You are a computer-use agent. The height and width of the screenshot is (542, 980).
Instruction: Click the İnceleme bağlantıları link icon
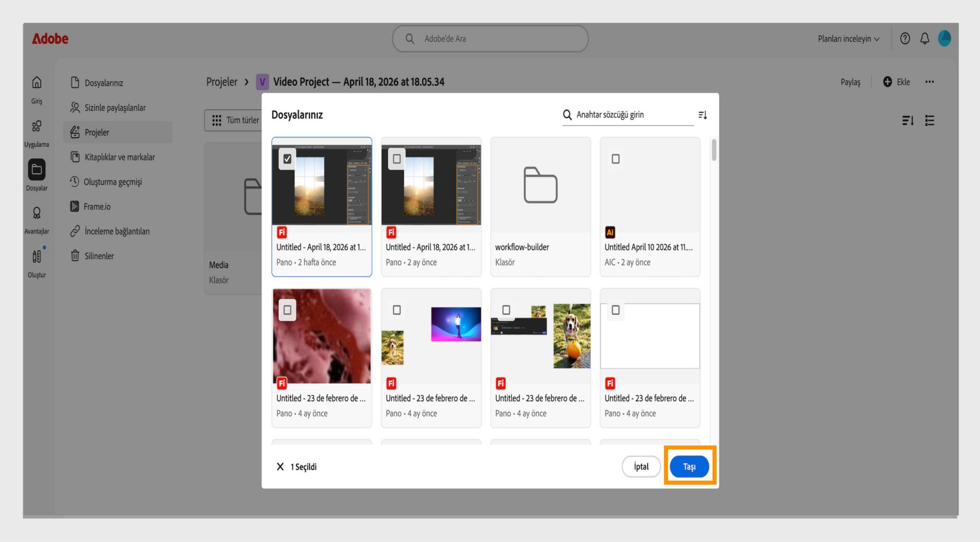coord(75,231)
